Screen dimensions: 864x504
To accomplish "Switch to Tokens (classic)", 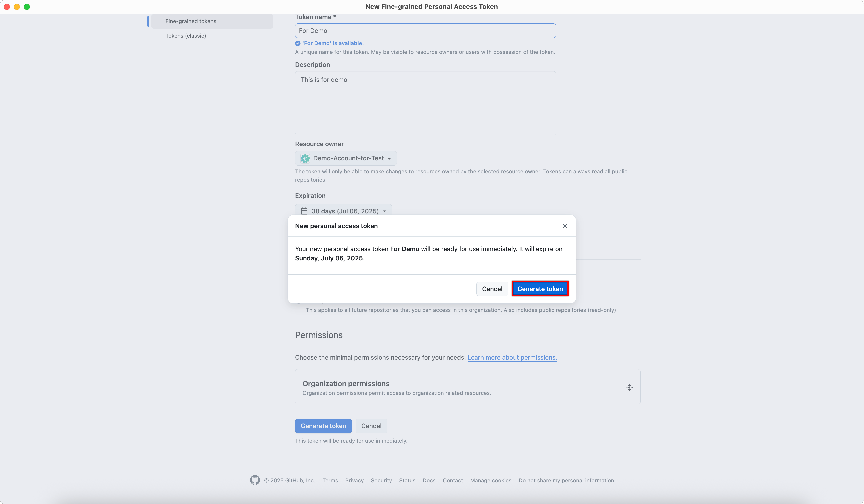I will click(186, 36).
